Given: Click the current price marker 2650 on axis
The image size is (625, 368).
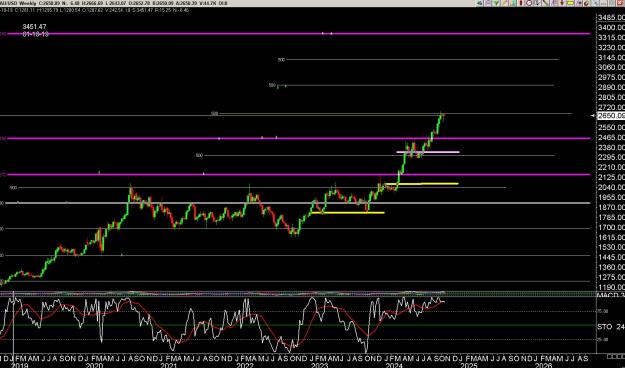Looking at the screenshot, I should 611,116.
